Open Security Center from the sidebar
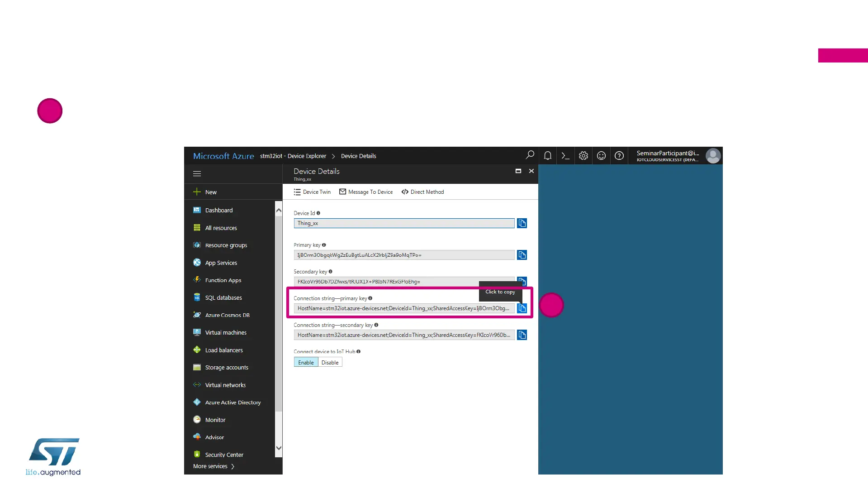 (x=224, y=455)
